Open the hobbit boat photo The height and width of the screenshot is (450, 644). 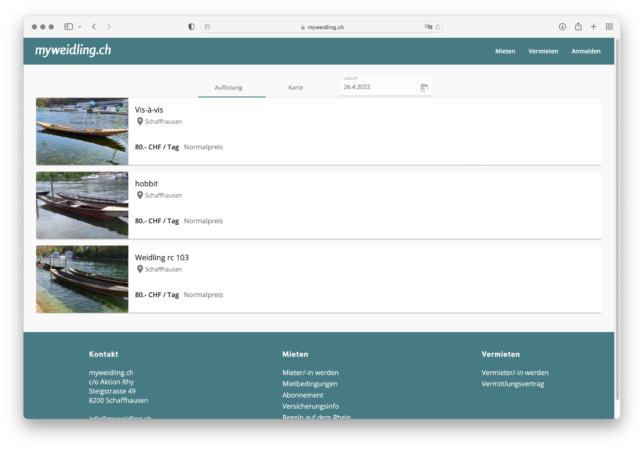pos(82,205)
